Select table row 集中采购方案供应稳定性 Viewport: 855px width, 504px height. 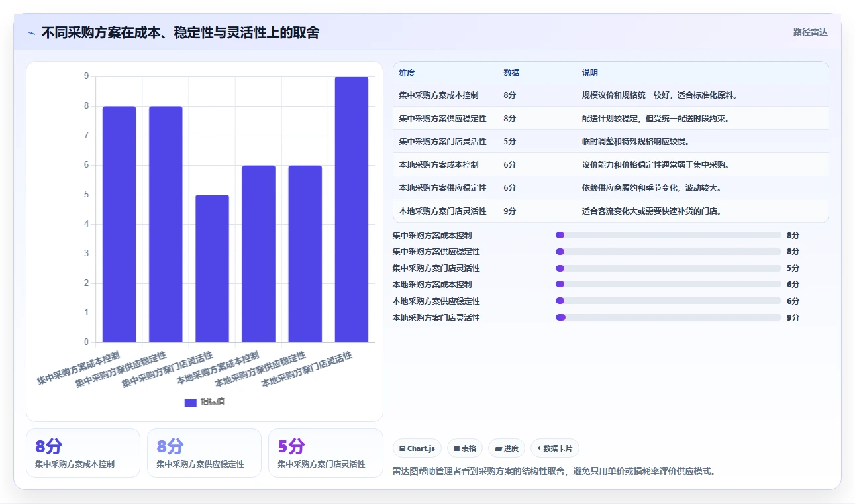[611, 119]
